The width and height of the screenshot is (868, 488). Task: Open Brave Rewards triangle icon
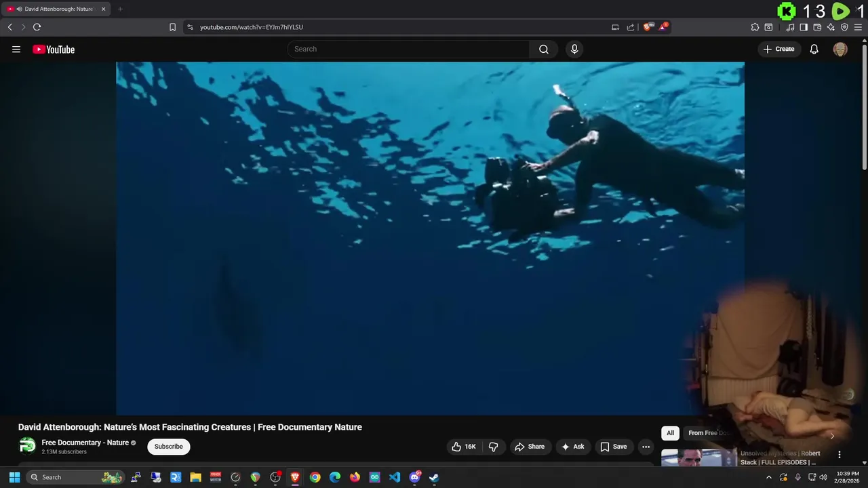pos(663,27)
